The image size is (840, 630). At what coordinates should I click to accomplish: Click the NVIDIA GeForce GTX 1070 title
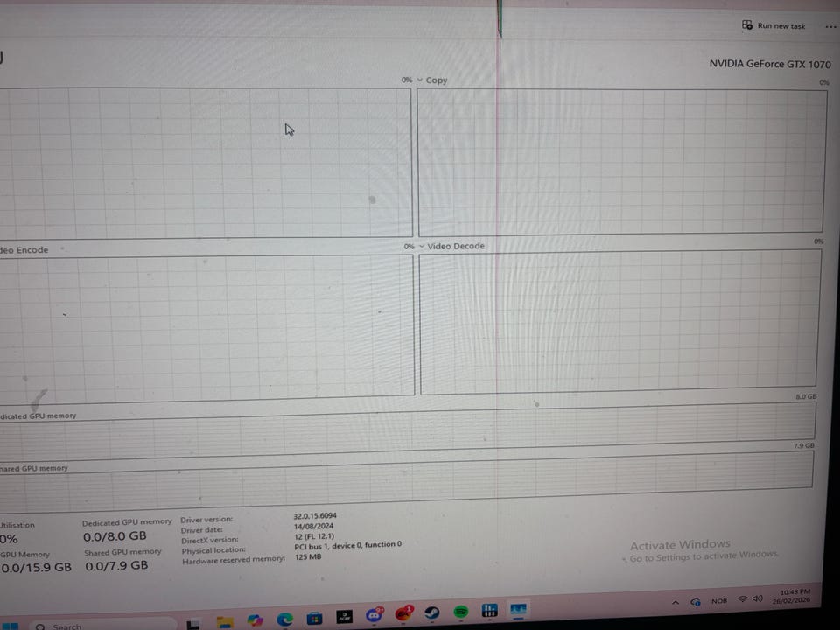click(x=770, y=64)
